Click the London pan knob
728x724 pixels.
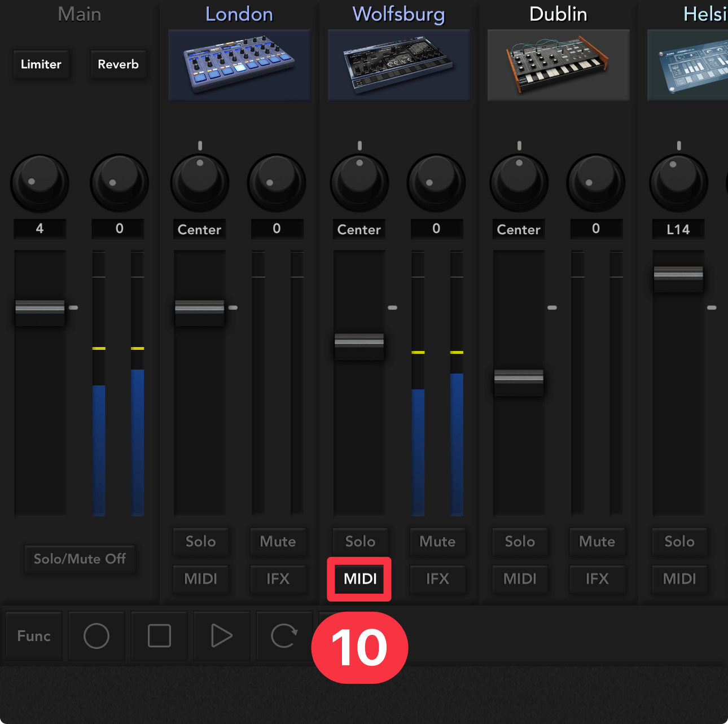point(200,183)
